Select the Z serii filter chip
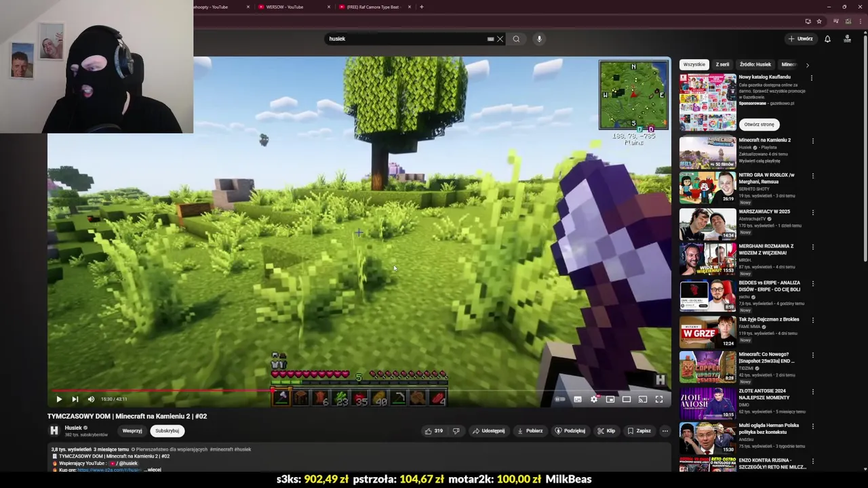The height and width of the screenshot is (488, 868). point(722,64)
